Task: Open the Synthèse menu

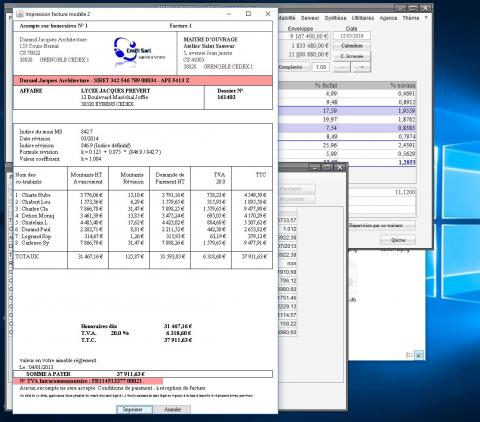Action: (x=336, y=18)
